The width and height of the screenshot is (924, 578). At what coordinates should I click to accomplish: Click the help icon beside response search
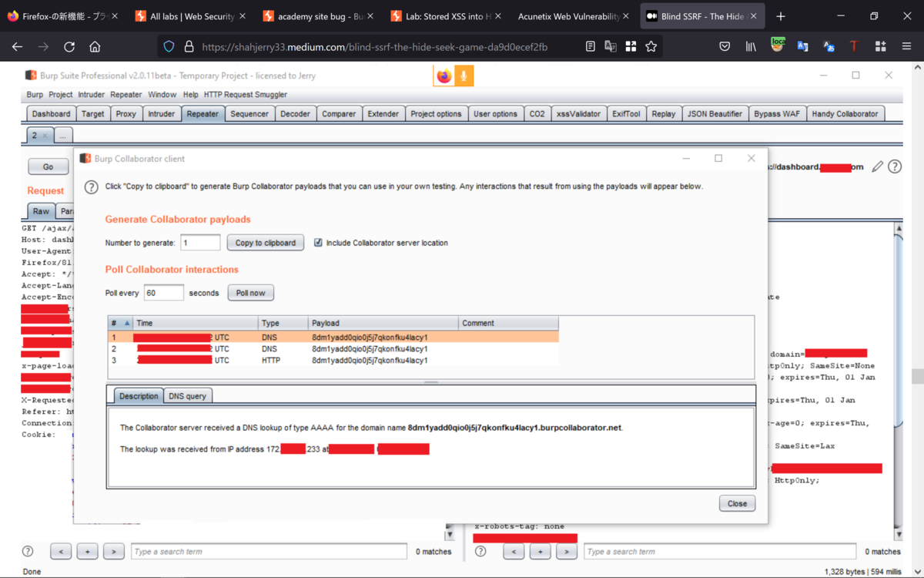[480, 551]
